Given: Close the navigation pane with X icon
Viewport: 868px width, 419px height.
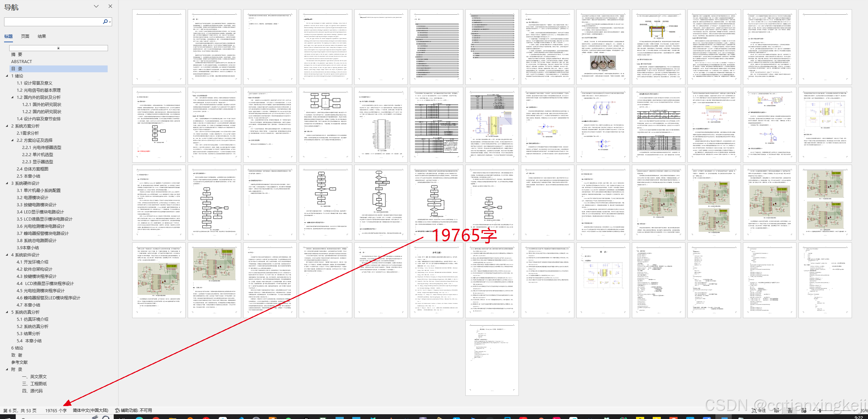Looking at the screenshot, I should click(x=110, y=6).
